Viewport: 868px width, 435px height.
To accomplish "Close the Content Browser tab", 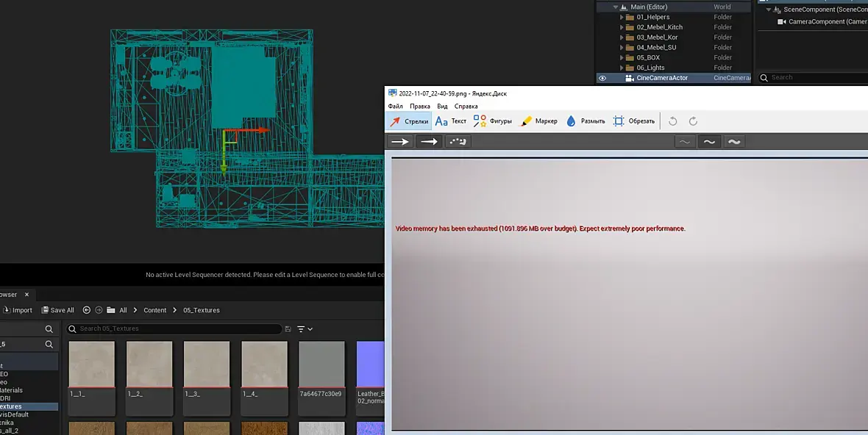I will pyautogui.click(x=26, y=295).
